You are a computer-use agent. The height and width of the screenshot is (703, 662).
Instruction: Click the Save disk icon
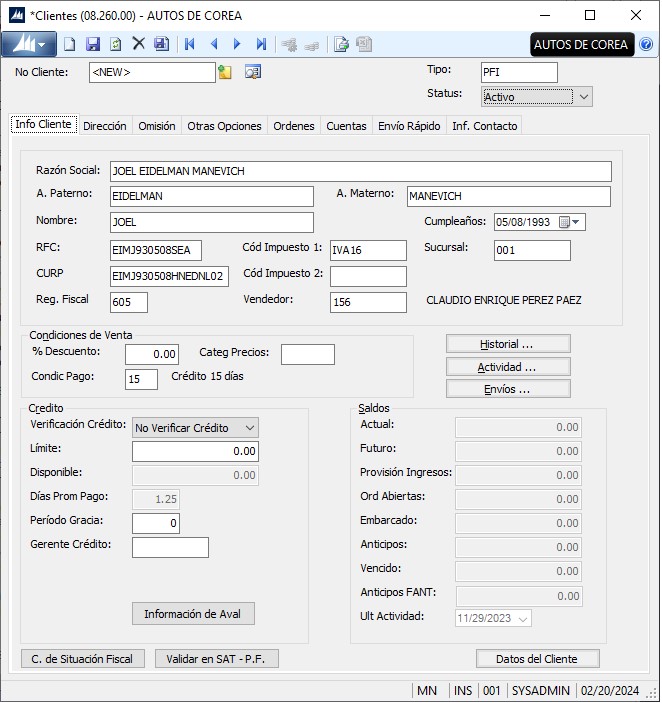[92, 44]
